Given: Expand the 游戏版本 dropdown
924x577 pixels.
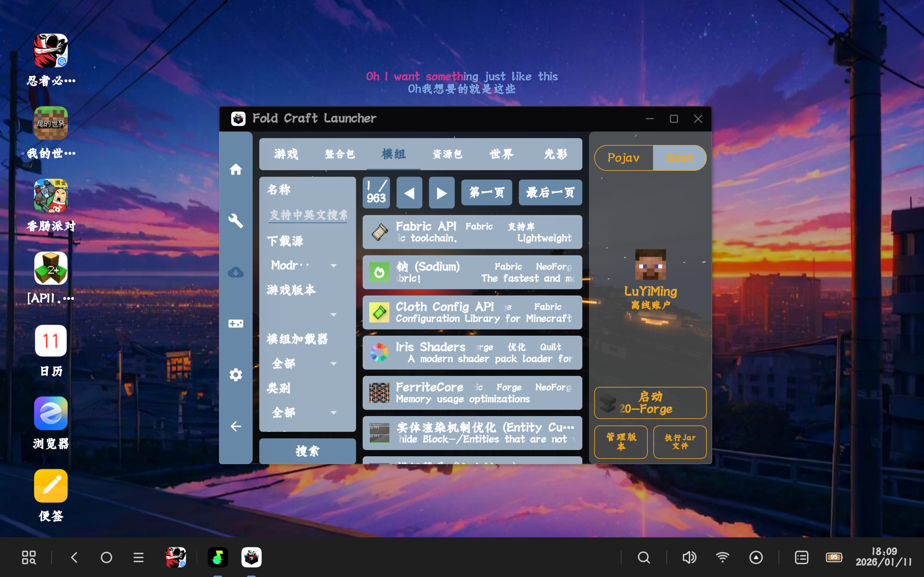Looking at the screenshot, I should pyautogui.click(x=304, y=314).
